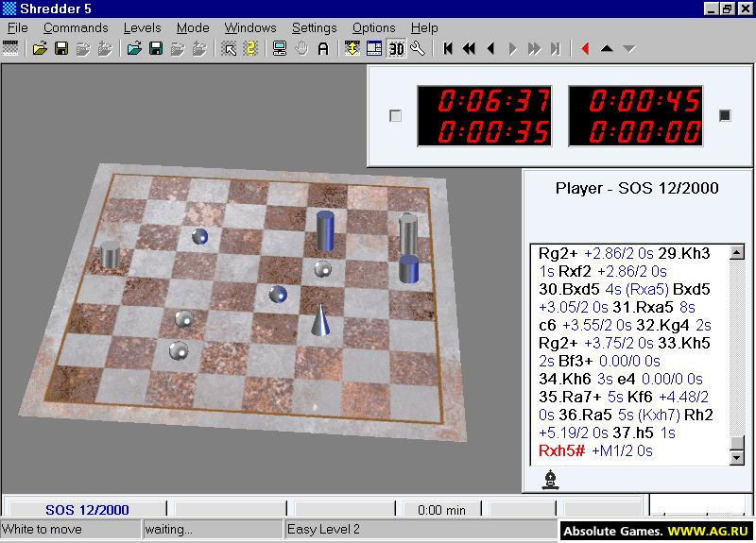Click the letter A analysis icon
The height and width of the screenshot is (543, 756).
pyautogui.click(x=323, y=49)
